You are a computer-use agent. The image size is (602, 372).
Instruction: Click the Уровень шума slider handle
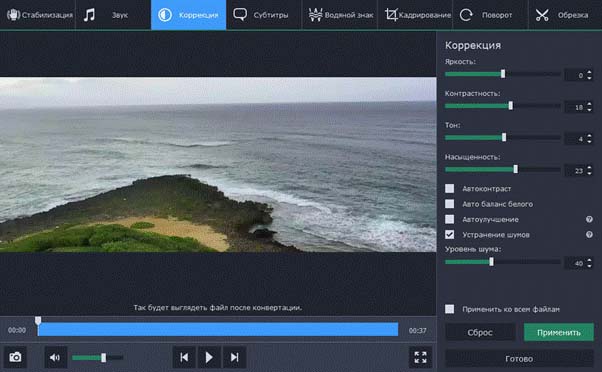click(491, 262)
